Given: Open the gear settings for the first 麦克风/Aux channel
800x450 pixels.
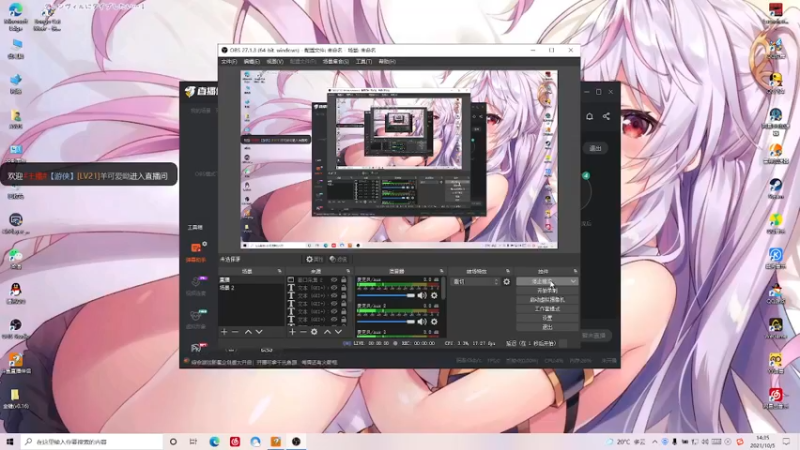Looking at the screenshot, I should 434,295.
